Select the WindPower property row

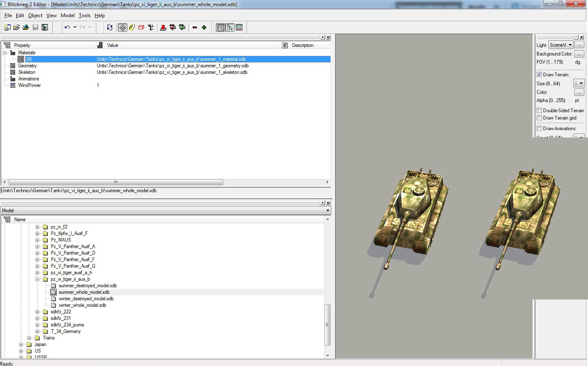click(166, 85)
